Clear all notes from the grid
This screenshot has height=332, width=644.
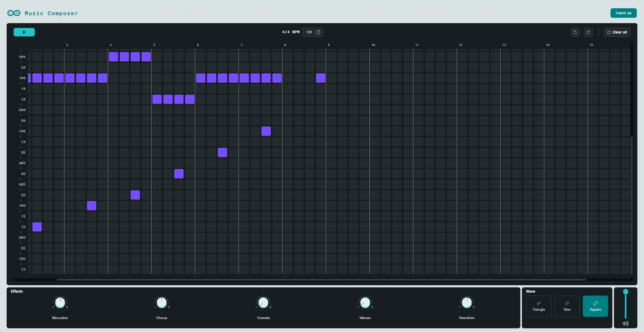[617, 32]
